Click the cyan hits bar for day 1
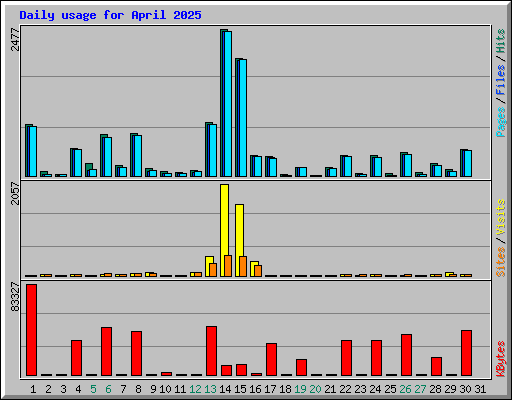Screen dimensions: 512x400 click(33, 151)
